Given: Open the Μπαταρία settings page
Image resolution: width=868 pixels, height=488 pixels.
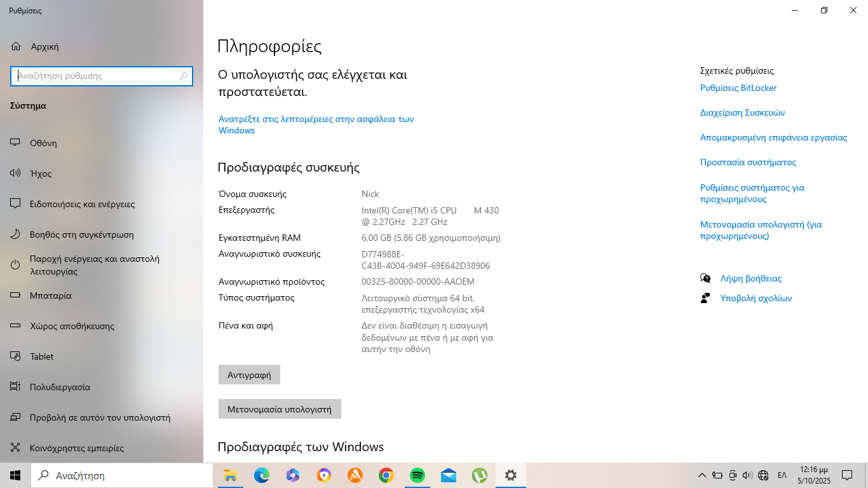Looking at the screenshot, I should 102,295.
